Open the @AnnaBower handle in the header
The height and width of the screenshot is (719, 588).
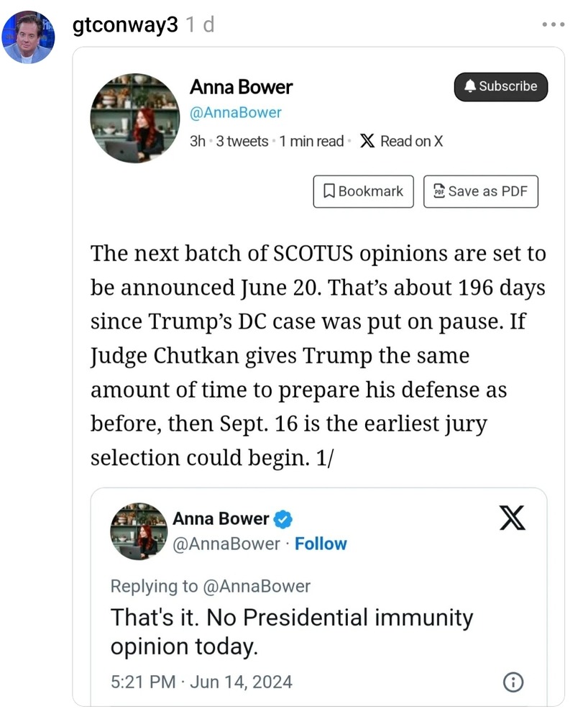tap(236, 113)
